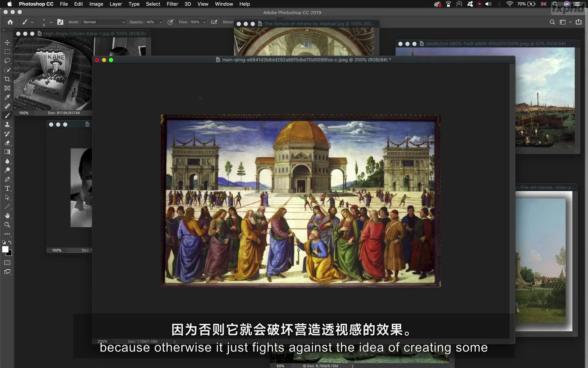Open the blending Mode dropdown
Viewport: 588px width, 368px height.
coord(104,22)
